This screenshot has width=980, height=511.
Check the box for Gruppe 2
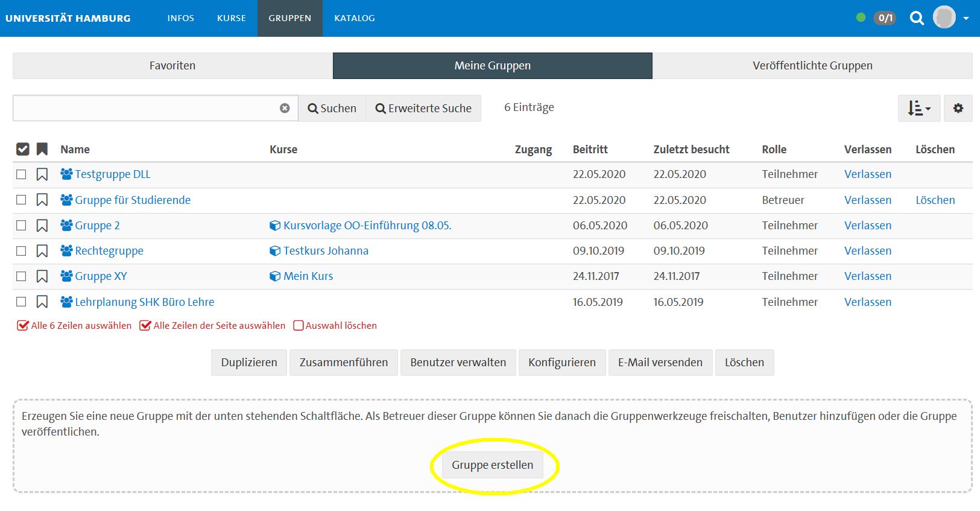(x=21, y=226)
